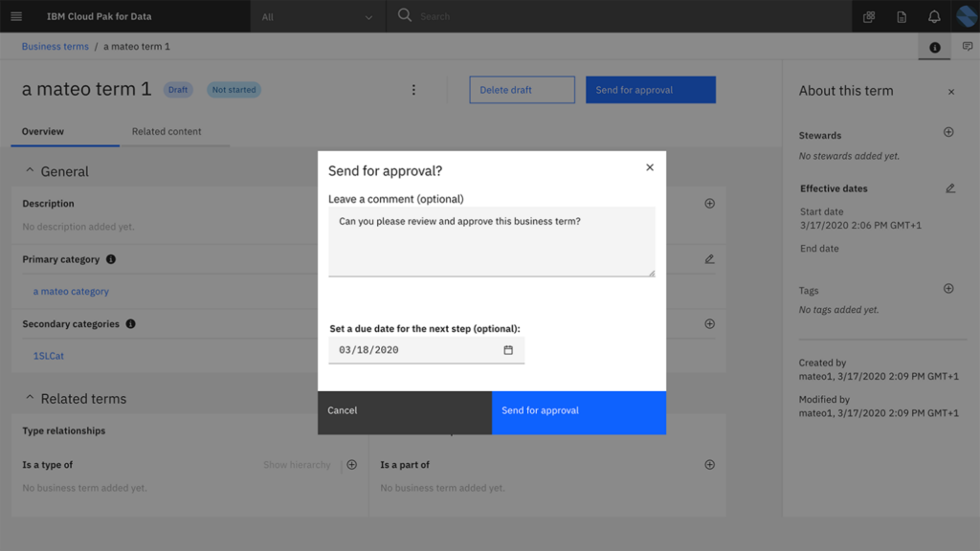Select the info panel icon
The width and height of the screenshot is (980, 551).
point(933,46)
